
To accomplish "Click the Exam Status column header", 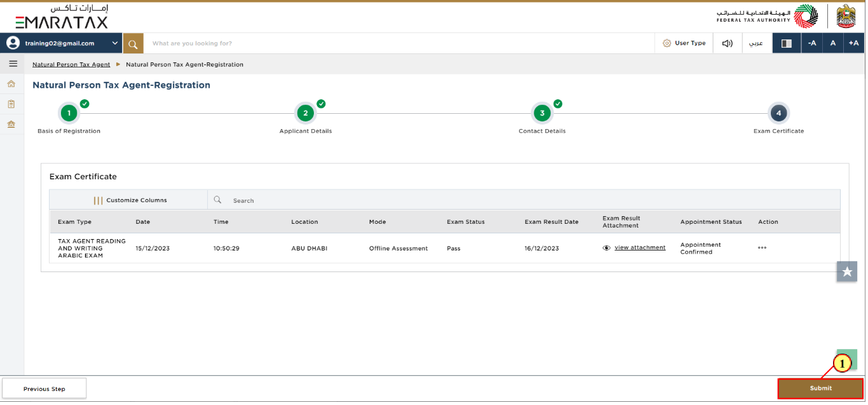I will pyautogui.click(x=466, y=222).
